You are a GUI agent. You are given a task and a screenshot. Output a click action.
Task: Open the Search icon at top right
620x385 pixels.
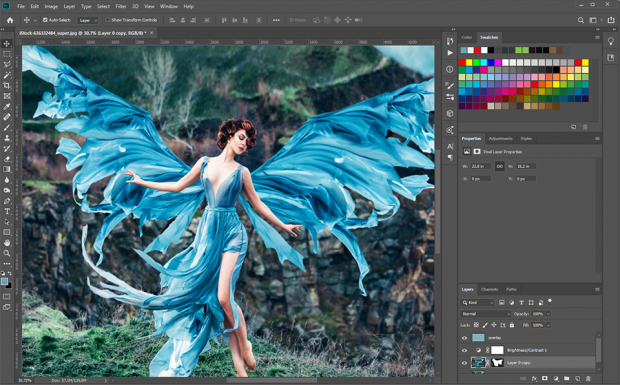(580, 20)
